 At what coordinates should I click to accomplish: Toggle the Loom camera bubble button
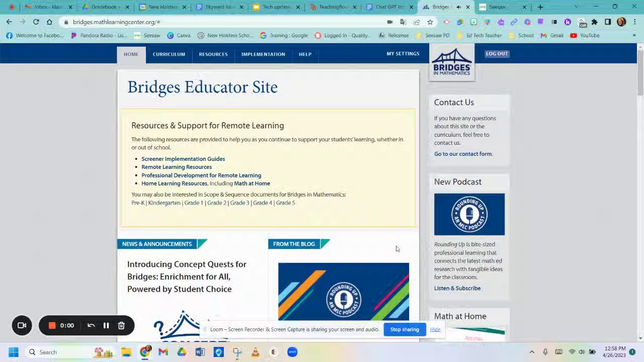(22, 325)
